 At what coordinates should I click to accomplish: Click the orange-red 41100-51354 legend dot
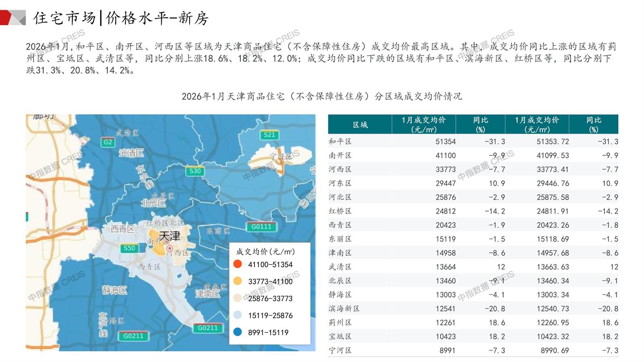point(237,265)
